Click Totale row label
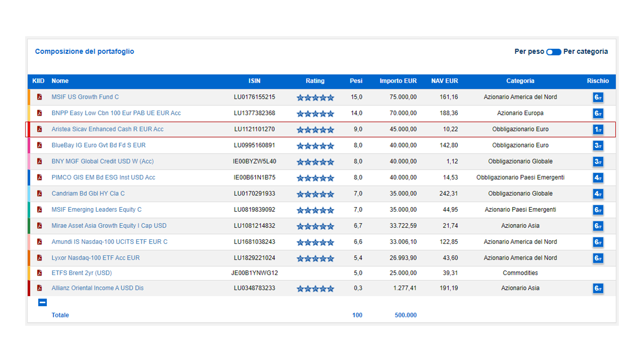The width and height of the screenshot is (644, 362). pyautogui.click(x=60, y=315)
